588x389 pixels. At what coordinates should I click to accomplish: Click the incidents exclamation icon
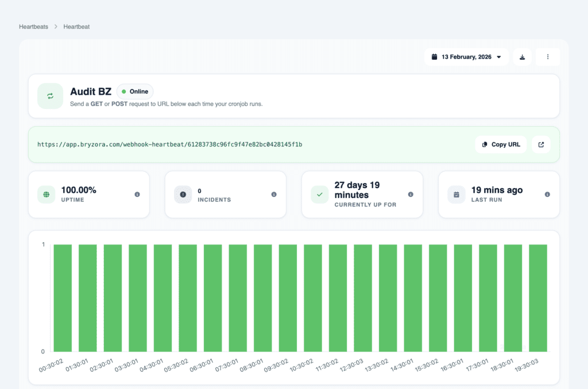coord(183,194)
